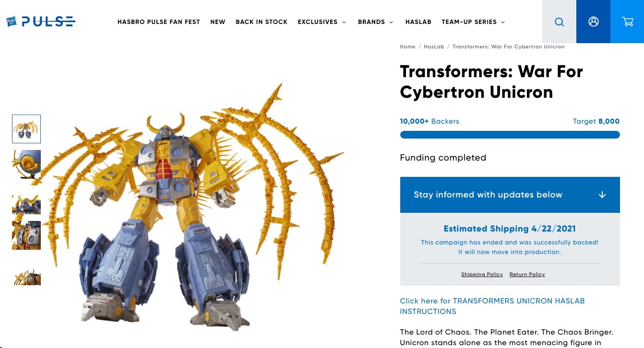Screen dimensions: 644x348
Task: Go to the HasLab menu item
Action: (418, 22)
